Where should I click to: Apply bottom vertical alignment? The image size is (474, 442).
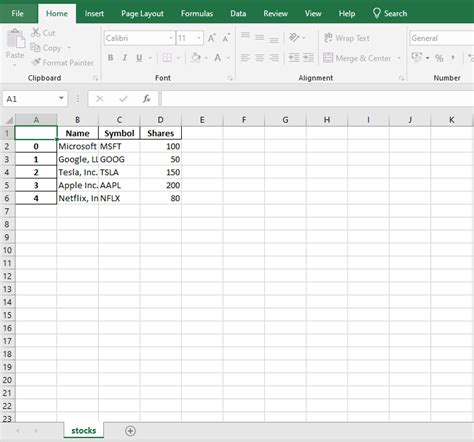[274, 40]
